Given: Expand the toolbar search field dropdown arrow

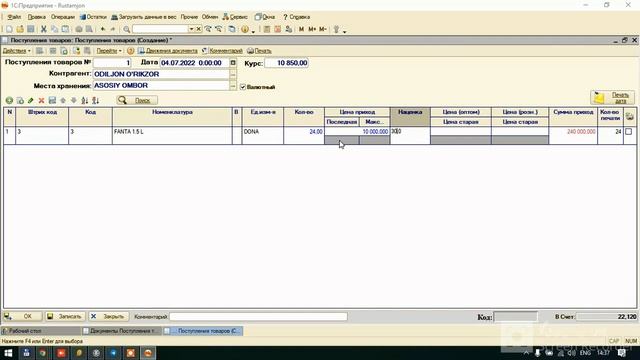Looking at the screenshot, I should [191, 29].
